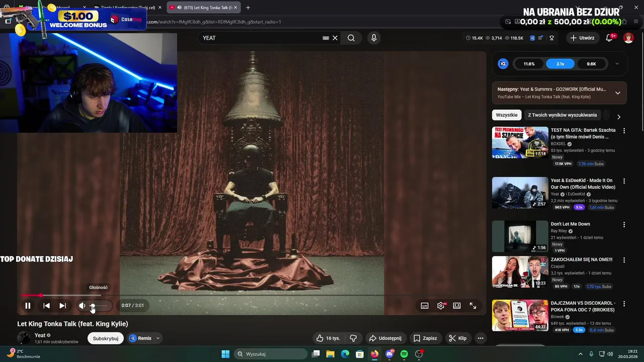Image resolution: width=644 pixels, height=362 pixels.
Task: Open options for the TEST NA GITA video
Action: (624, 131)
